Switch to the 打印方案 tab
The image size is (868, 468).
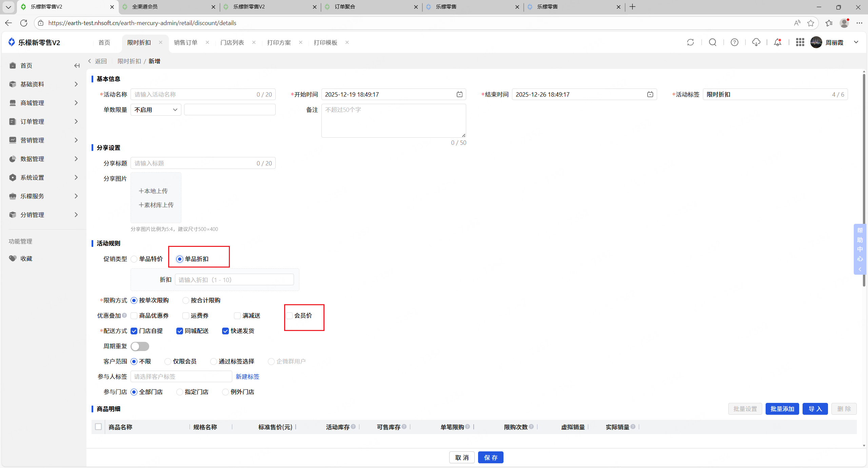coord(279,43)
